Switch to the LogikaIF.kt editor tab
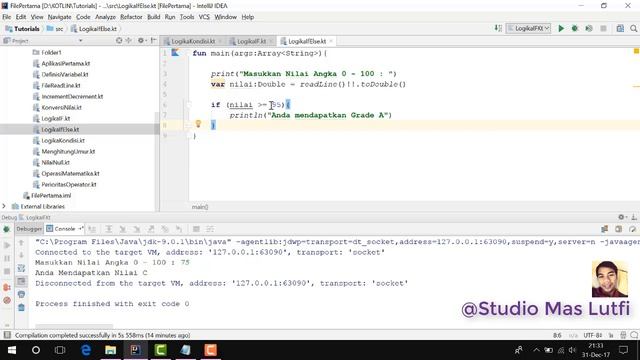 click(x=251, y=41)
